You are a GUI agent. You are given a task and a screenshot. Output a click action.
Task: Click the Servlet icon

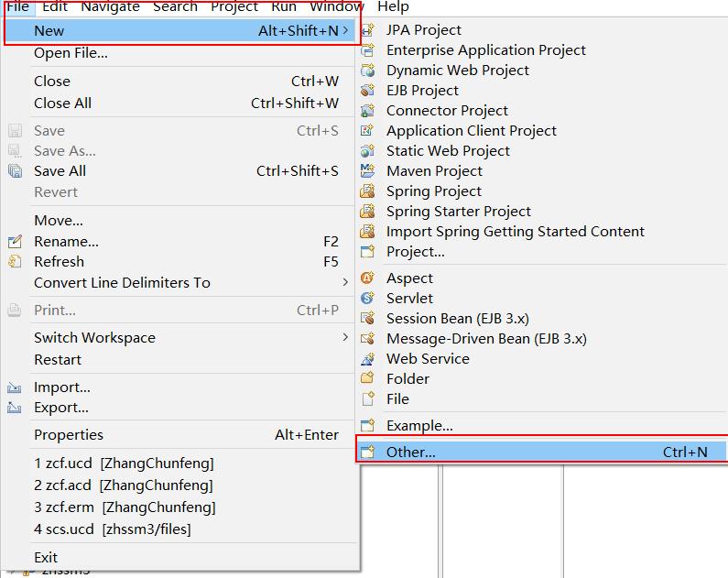click(x=368, y=299)
